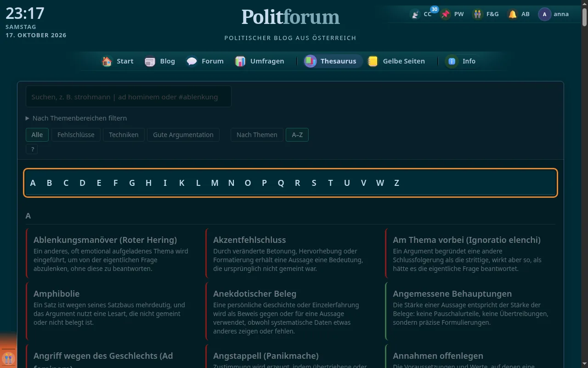Click the Info circle icon

click(x=452, y=61)
